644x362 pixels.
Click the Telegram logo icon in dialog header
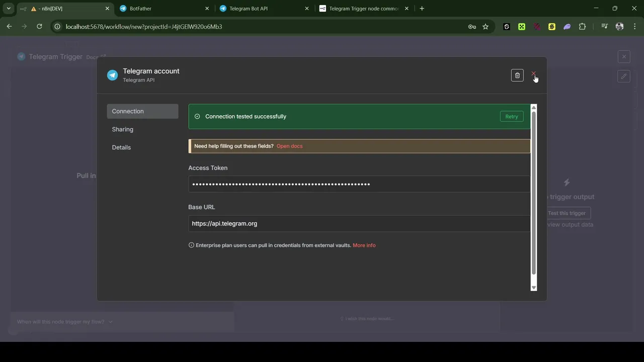(x=112, y=75)
